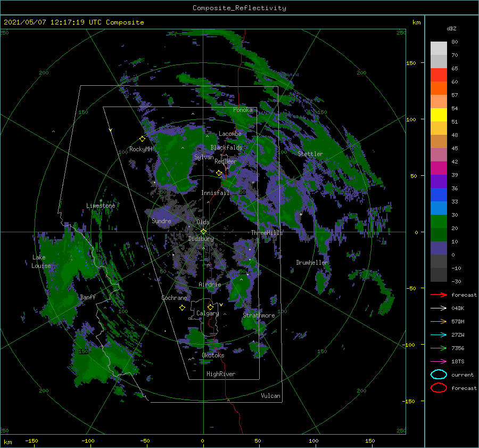Pick the orange swatch between 60 and 57
479x448 pixels.
coord(439,88)
